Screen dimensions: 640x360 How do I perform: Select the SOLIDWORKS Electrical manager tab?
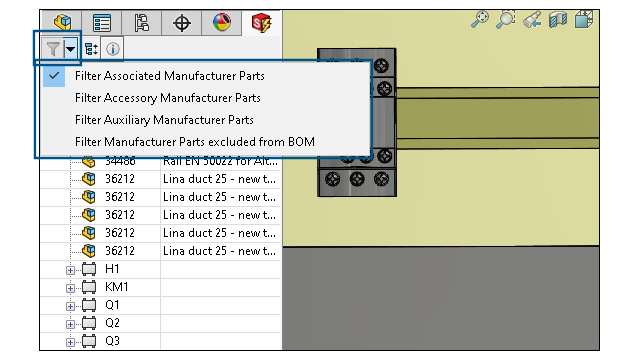261,23
